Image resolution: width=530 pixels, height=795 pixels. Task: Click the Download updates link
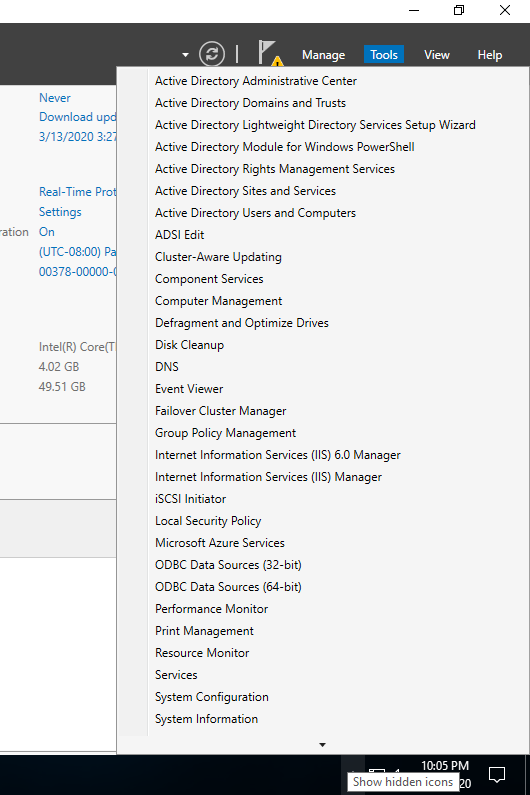click(x=78, y=117)
